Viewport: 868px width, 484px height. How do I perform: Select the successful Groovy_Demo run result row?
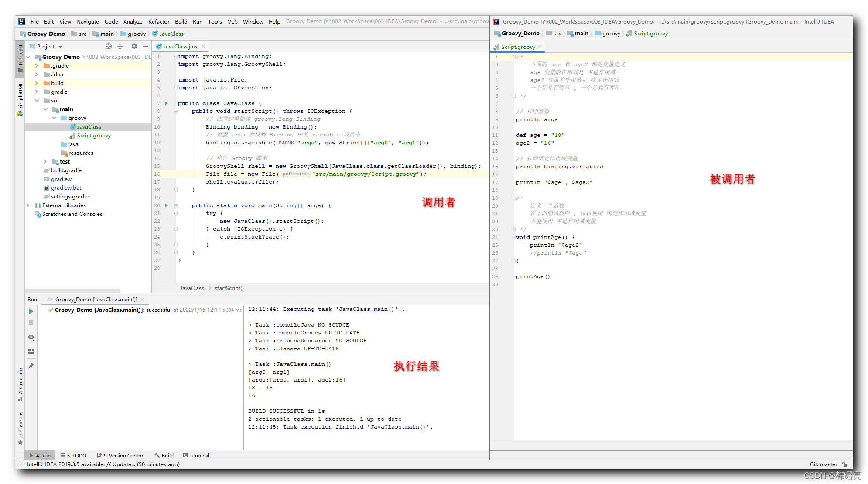coord(144,310)
